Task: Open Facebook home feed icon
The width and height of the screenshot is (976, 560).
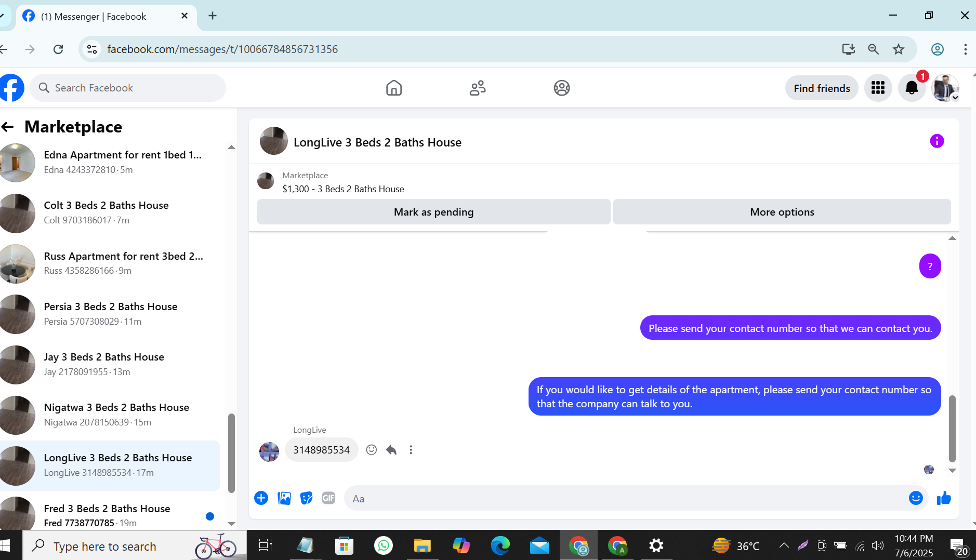Action: (394, 88)
